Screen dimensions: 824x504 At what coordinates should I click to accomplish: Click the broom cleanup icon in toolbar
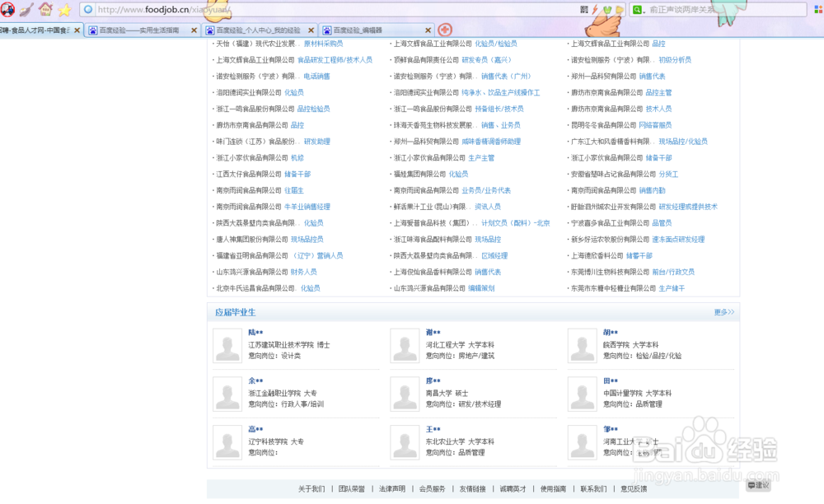point(27,9)
